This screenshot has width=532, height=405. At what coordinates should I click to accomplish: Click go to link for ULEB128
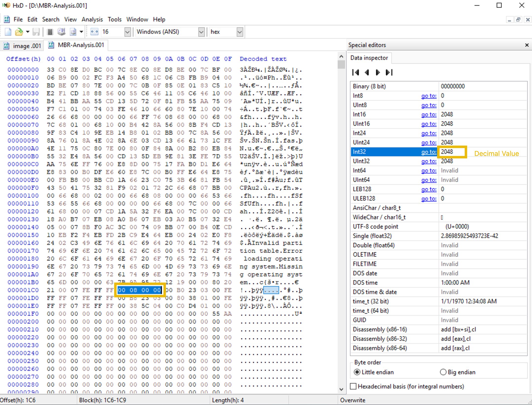pyautogui.click(x=429, y=199)
